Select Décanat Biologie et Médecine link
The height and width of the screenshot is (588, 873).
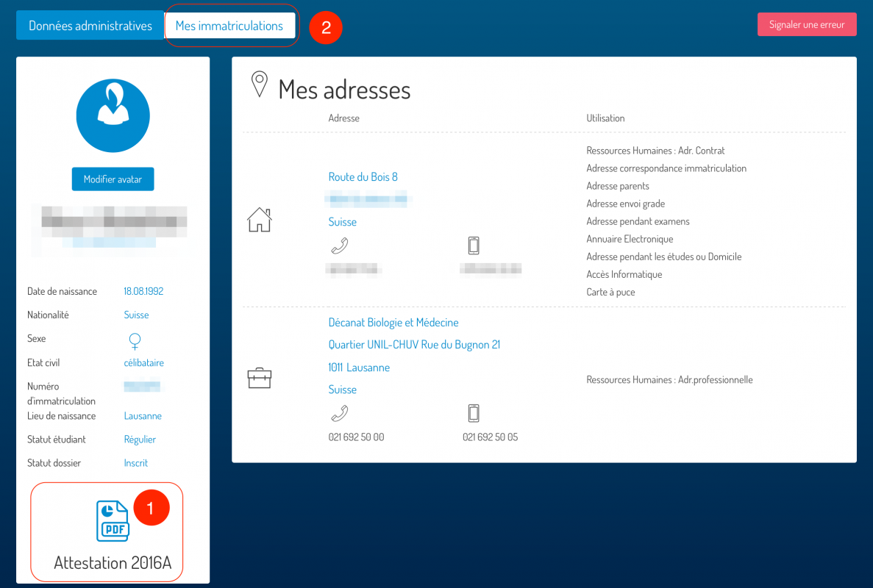[393, 323]
